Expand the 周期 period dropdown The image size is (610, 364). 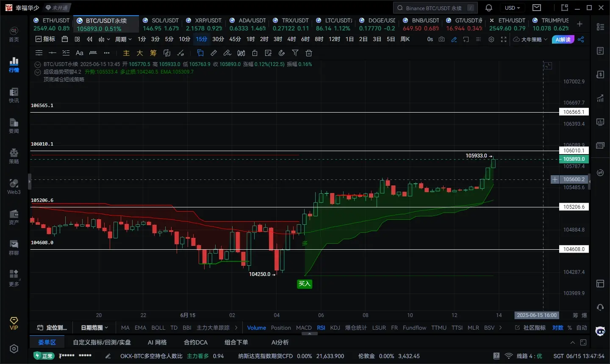[x=123, y=39]
